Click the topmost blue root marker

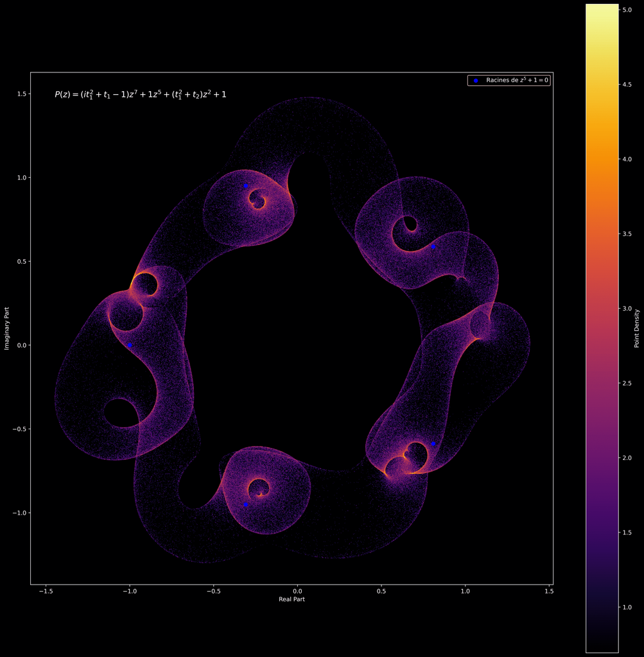click(x=245, y=185)
